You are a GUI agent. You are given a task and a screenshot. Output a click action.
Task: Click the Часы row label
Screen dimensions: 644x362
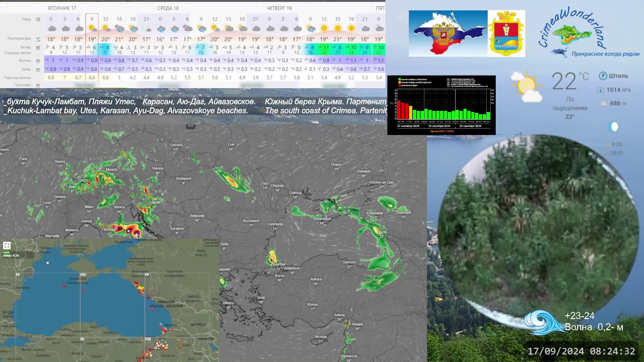[x=26, y=19]
